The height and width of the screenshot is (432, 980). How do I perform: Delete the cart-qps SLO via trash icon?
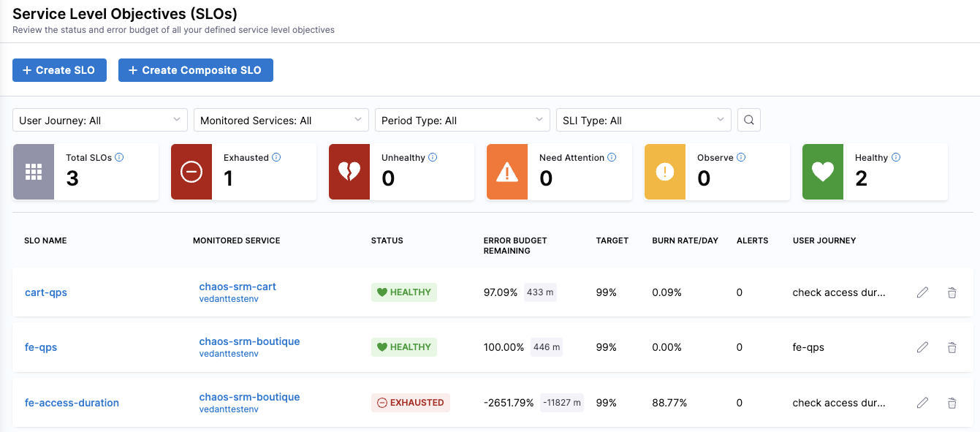click(x=952, y=292)
